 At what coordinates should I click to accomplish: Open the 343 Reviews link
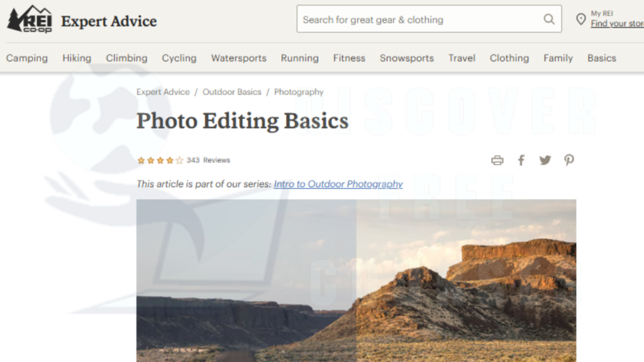click(x=208, y=160)
